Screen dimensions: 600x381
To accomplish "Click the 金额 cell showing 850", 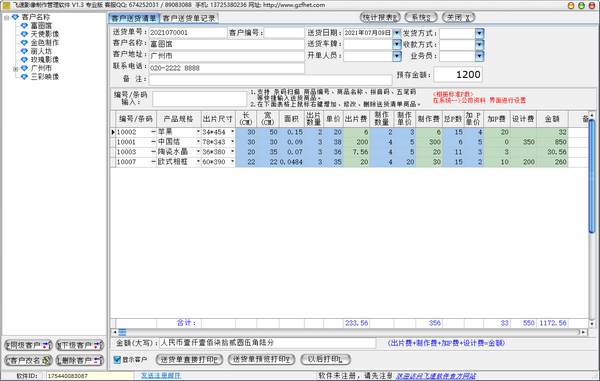I will [x=552, y=142].
